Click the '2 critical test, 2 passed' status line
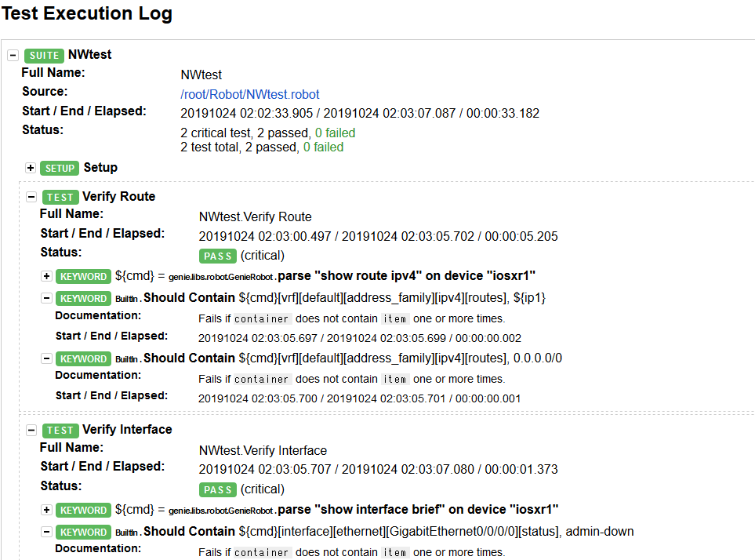 pos(268,133)
